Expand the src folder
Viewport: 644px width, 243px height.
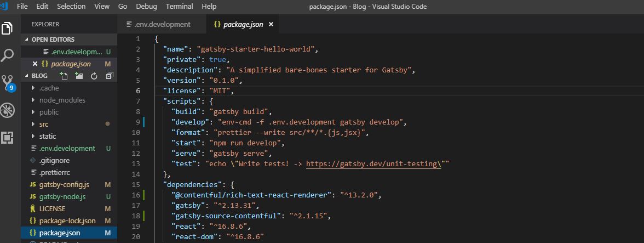68,124
